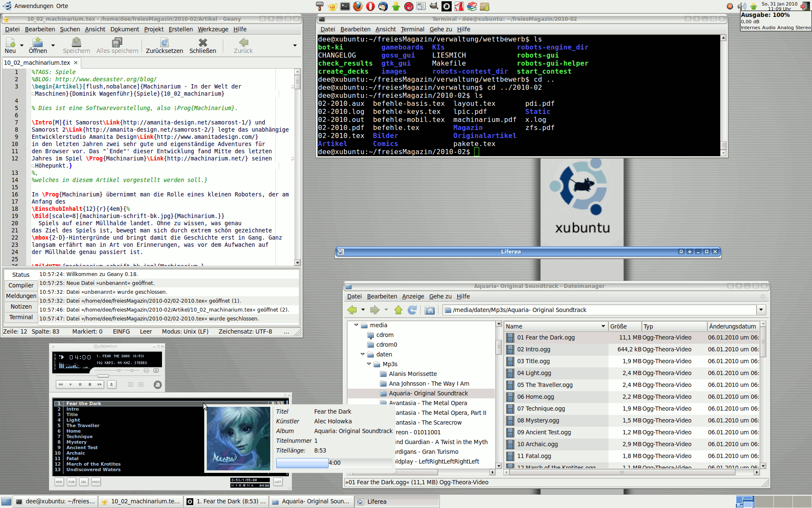This screenshot has height=508, width=812.
Task: Click the eject button in Audacious
Action: pyautogui.click(x=112, y=384)
